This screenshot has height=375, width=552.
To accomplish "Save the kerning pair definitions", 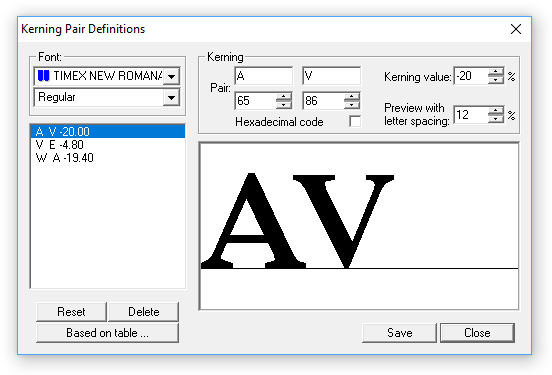I will 400,333.
